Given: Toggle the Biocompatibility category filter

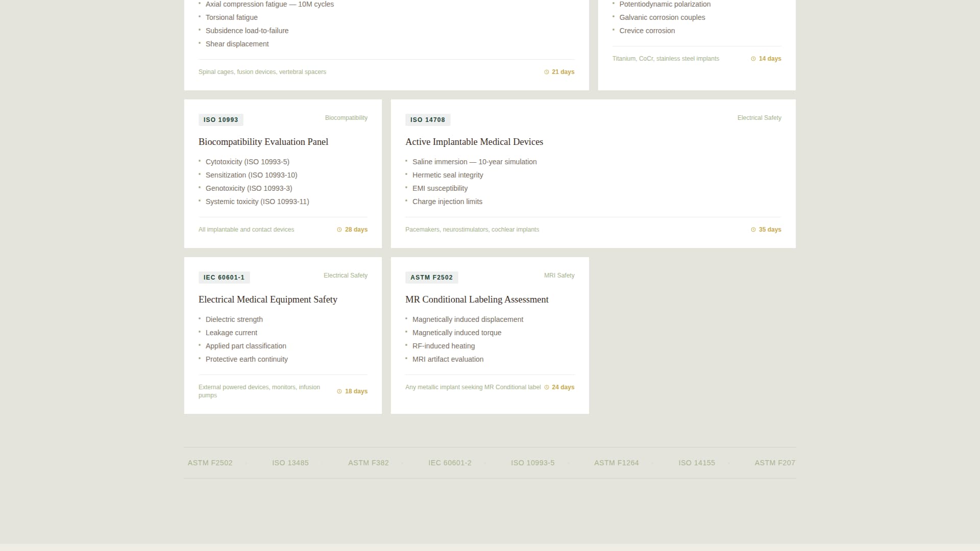Looking at the screenshot, I should [x=346, y=118].
